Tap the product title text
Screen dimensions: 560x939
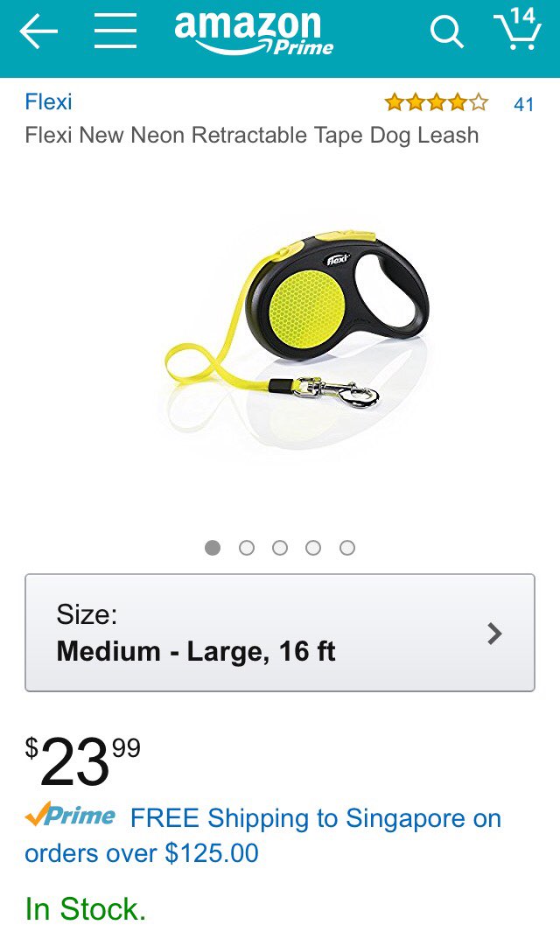click(251, 136)
